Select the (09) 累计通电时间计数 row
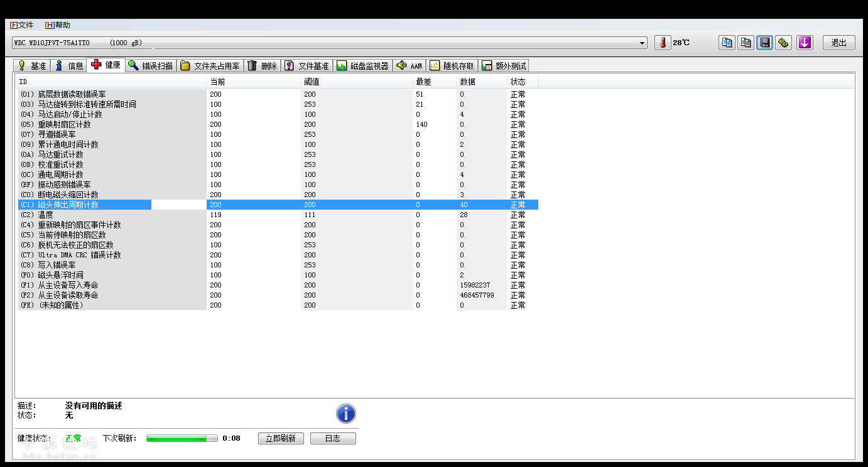The height and width of the screenshot is (467, 868). 278,144
